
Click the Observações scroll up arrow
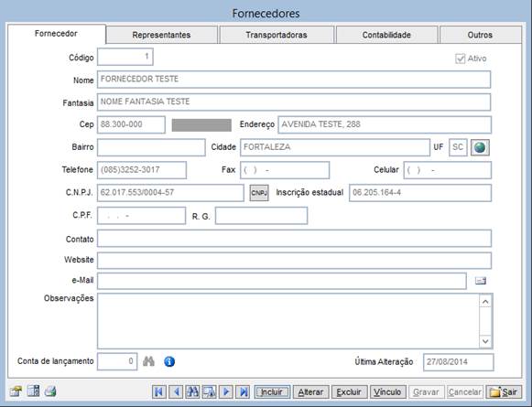485,302
